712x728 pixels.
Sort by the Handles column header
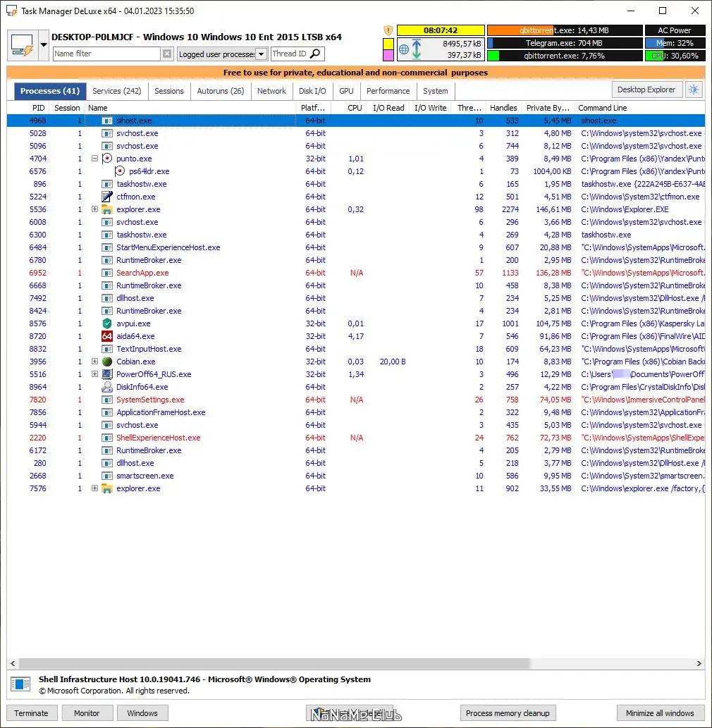(503, 108)
